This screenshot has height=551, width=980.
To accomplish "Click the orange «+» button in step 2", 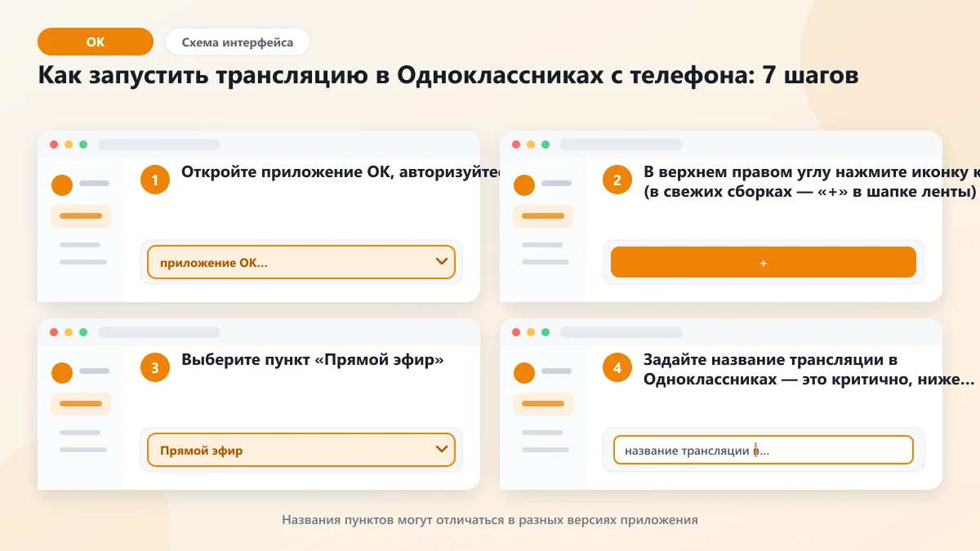I will coord(764,262).
